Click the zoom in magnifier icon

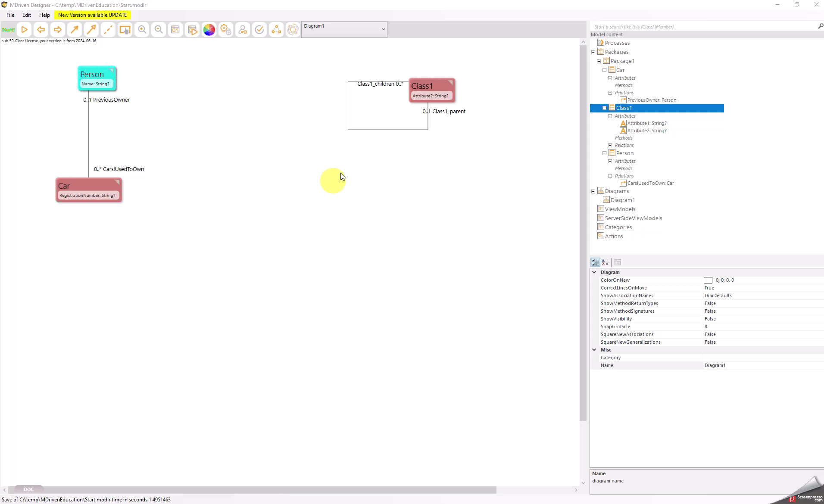(142, 30)
